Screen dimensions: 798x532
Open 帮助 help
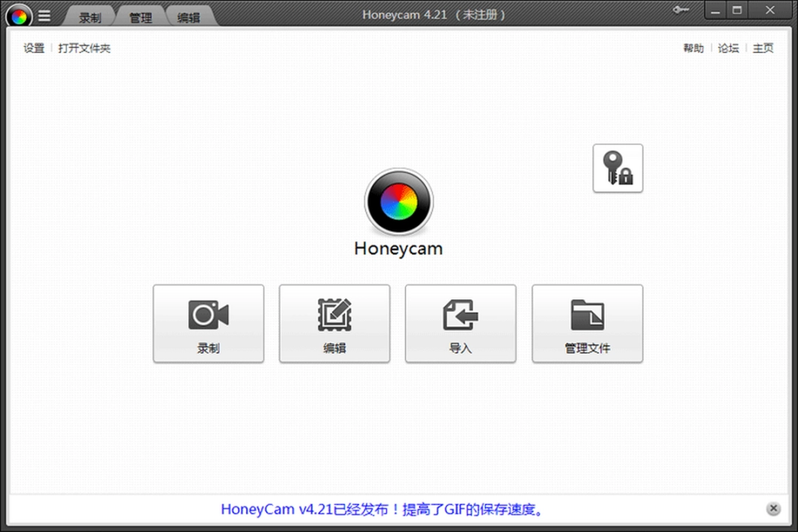693,48
